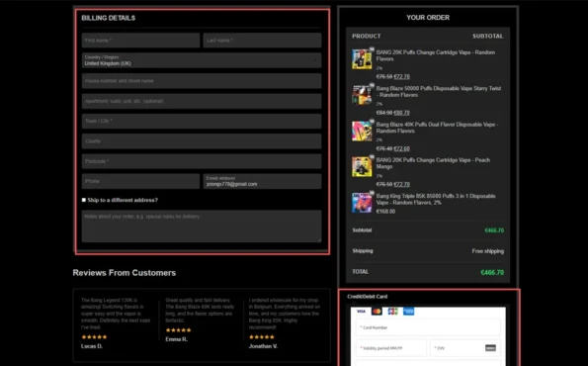Screen dimensions: 588x366
Task: Click the Card Number field
Action: [428, 327]
